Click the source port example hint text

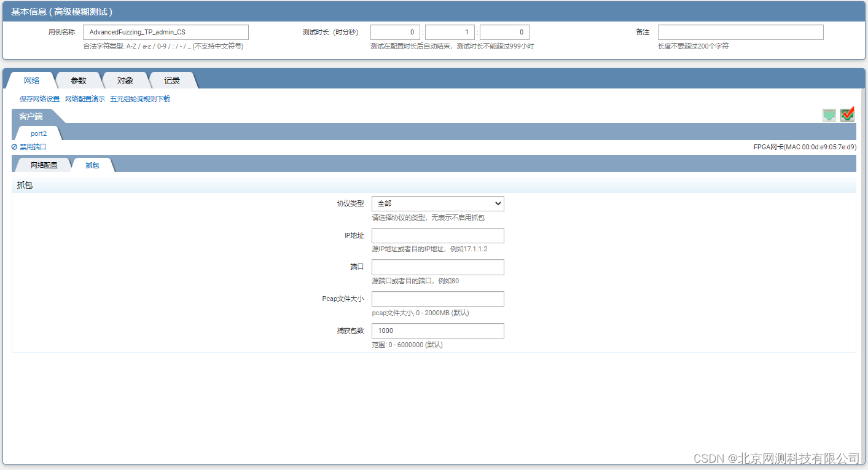pos(415,281)
